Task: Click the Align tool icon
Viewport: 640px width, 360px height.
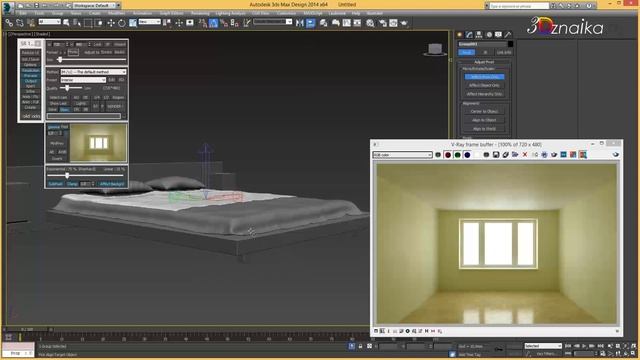Action: pos(311,23)
